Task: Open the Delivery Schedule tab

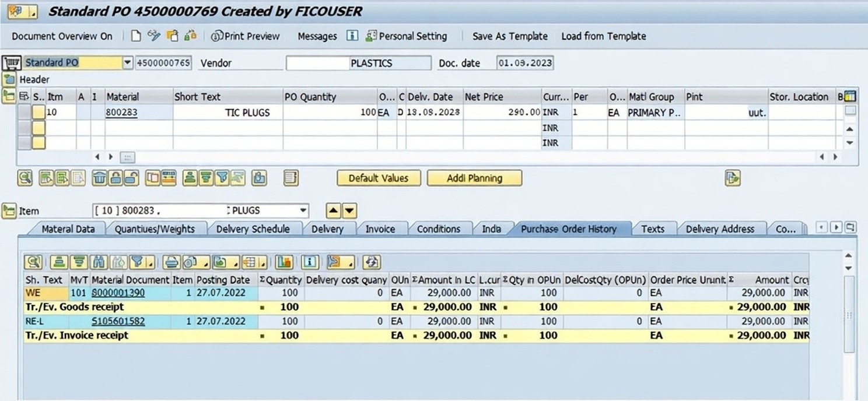Action: (x=253, y=229)
